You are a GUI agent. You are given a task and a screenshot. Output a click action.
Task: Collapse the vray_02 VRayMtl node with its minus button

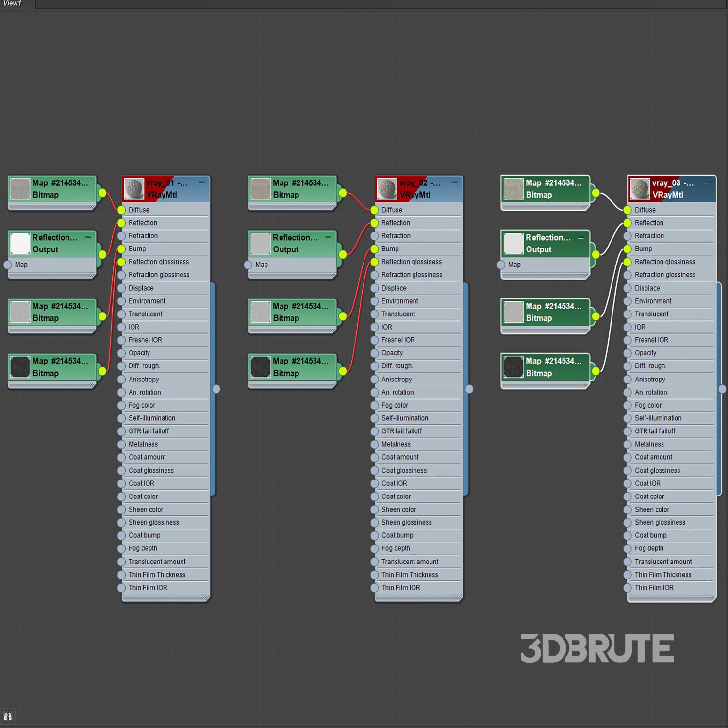click(x=455, y=182)
